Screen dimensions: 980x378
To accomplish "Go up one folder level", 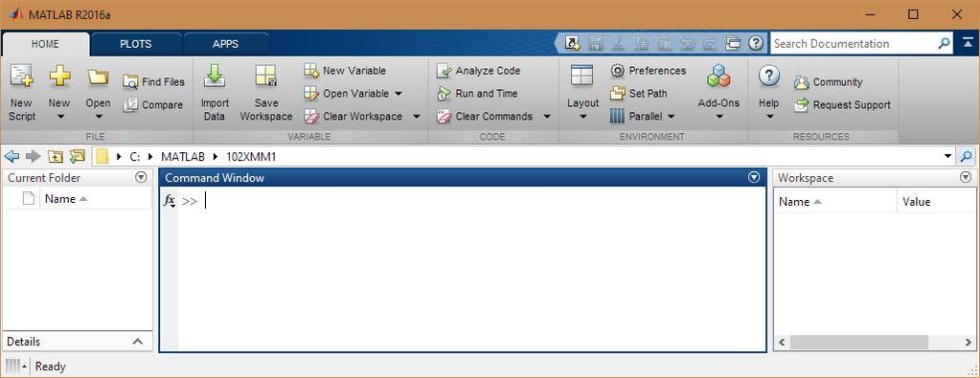I will point(55,156).
